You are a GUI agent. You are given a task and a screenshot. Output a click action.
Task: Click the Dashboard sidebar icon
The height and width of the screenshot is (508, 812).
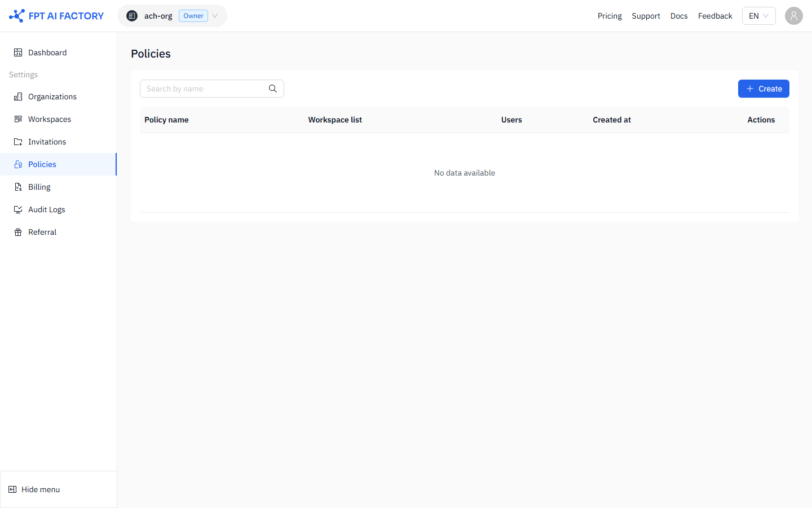(18, 52)
